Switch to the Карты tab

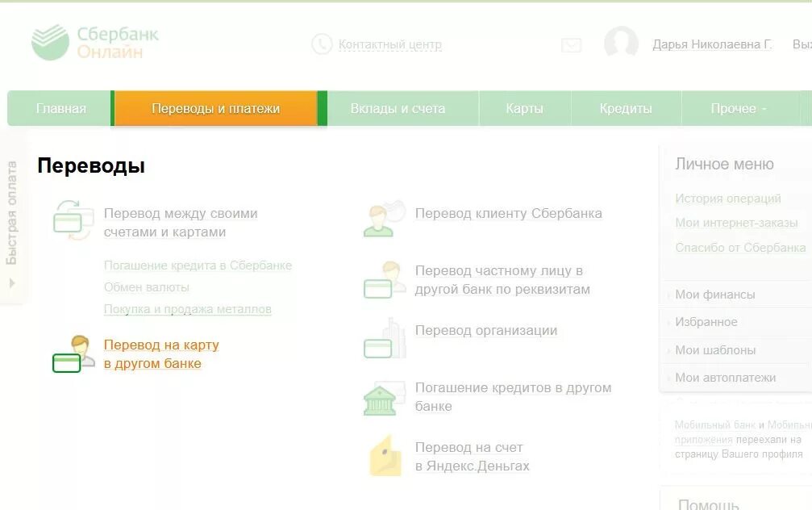pos(525,108)
